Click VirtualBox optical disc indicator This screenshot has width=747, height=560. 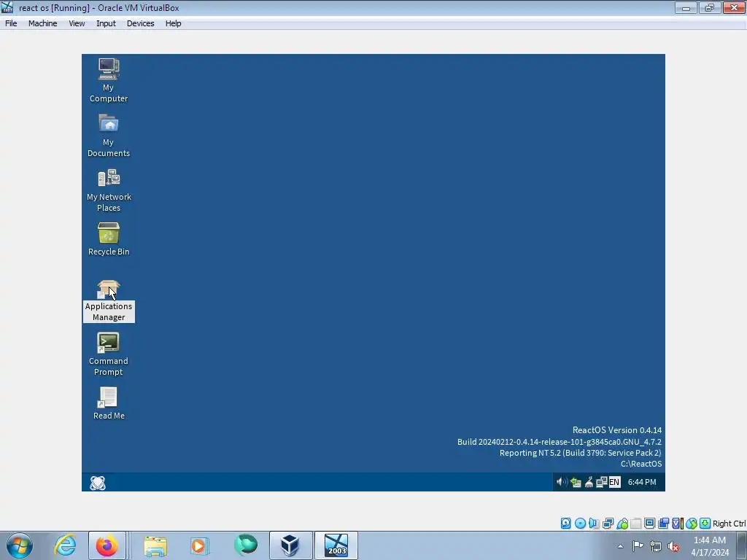(x=580, y=524)
